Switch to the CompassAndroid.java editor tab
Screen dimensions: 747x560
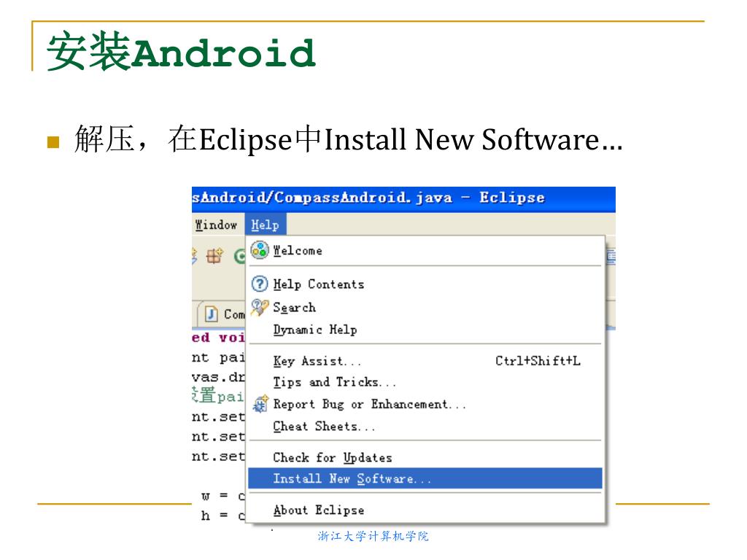pos(223,314)
